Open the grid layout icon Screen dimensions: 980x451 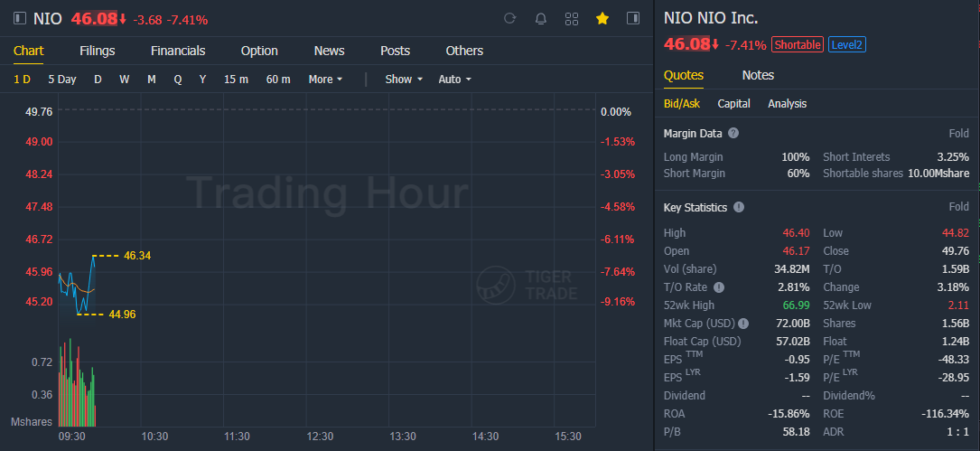click(x=571, y=19)
